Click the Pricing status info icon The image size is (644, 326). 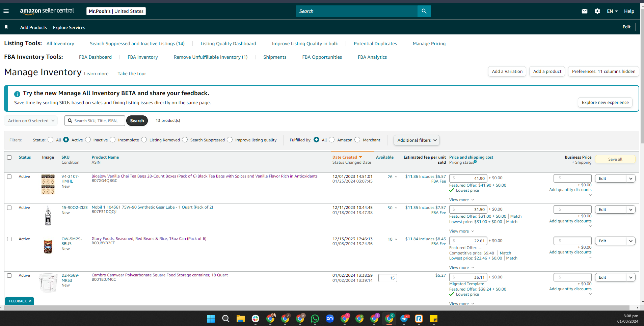click(475, 162)
